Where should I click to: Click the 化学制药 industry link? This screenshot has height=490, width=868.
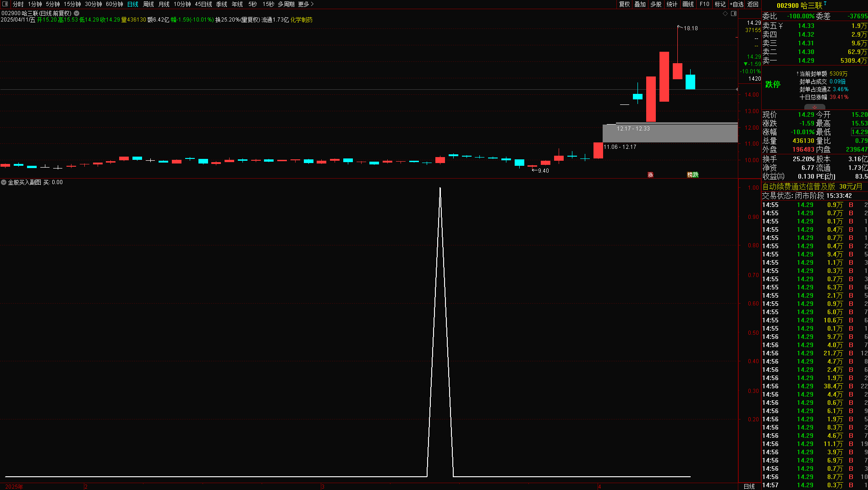pos(302,20)
